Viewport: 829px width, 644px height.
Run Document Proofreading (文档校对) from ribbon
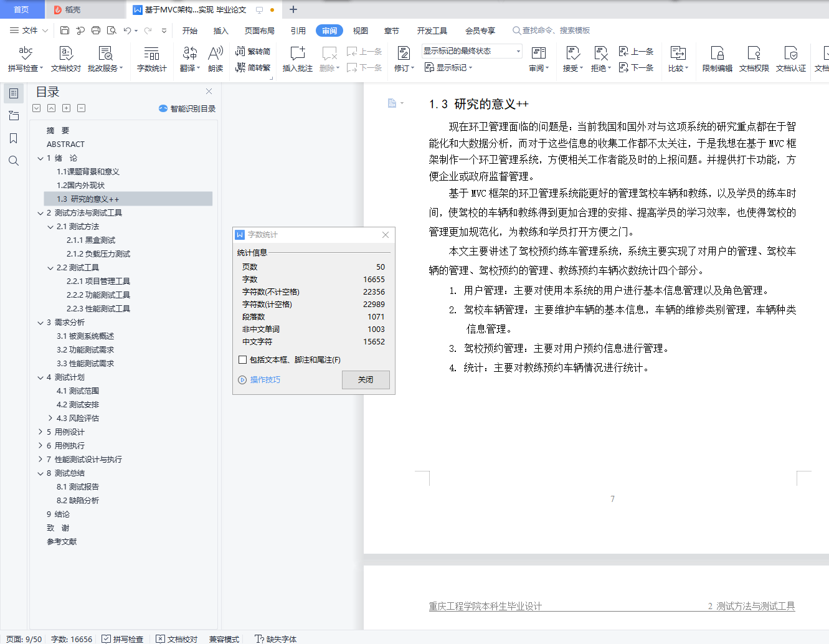66,60
